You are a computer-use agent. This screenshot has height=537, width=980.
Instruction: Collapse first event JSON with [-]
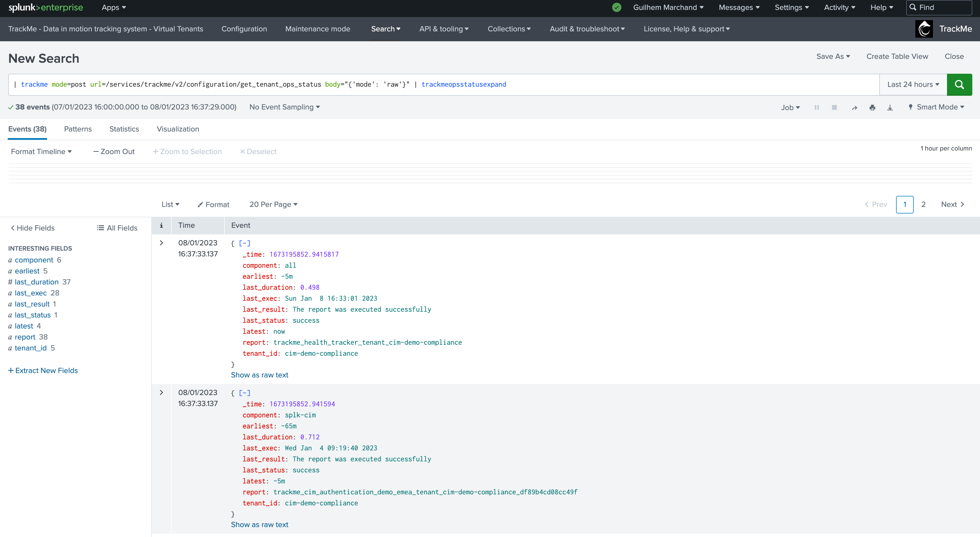click(x=245, y=243)
